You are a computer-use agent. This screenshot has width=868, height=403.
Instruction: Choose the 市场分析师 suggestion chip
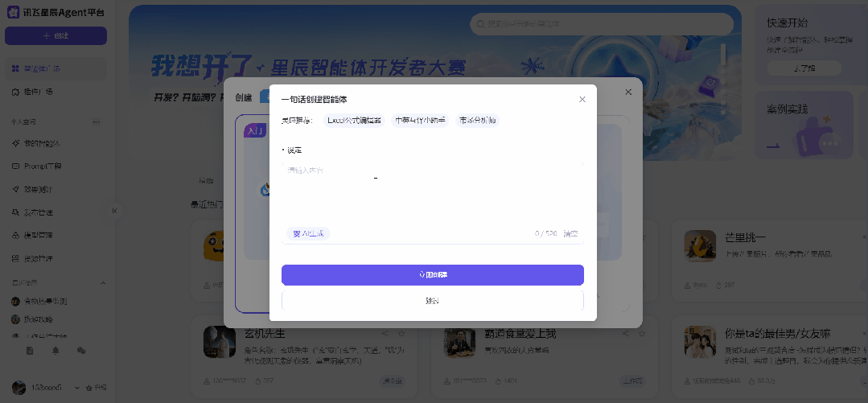pyautogui.click(x=477, y=120)
